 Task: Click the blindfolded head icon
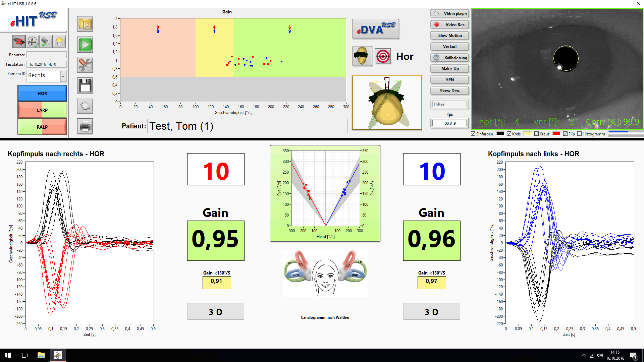tap(362, 56)
